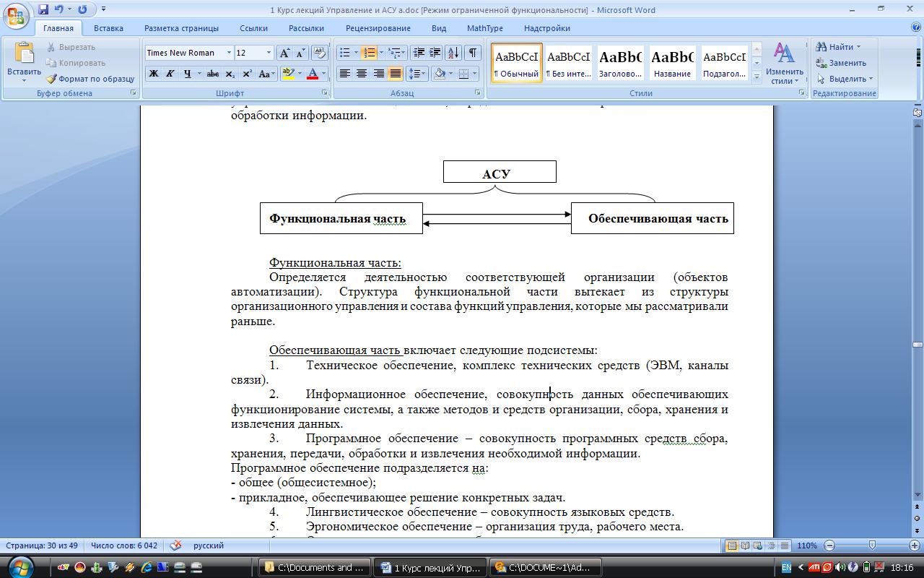This screenshot has width=924, height=578.
Task: Open Рассылки ribbon tab
Action: [306, 28]
